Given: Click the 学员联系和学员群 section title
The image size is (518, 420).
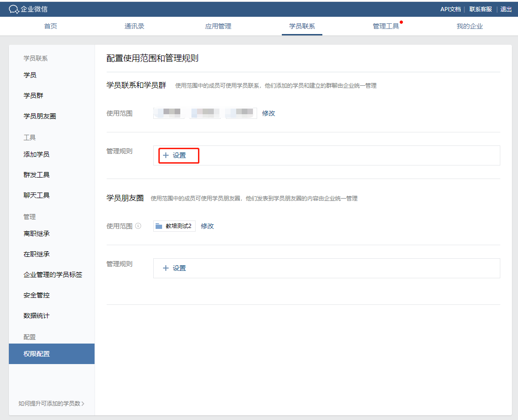Looking at the screenshot, I should click(x=136, y=85).
